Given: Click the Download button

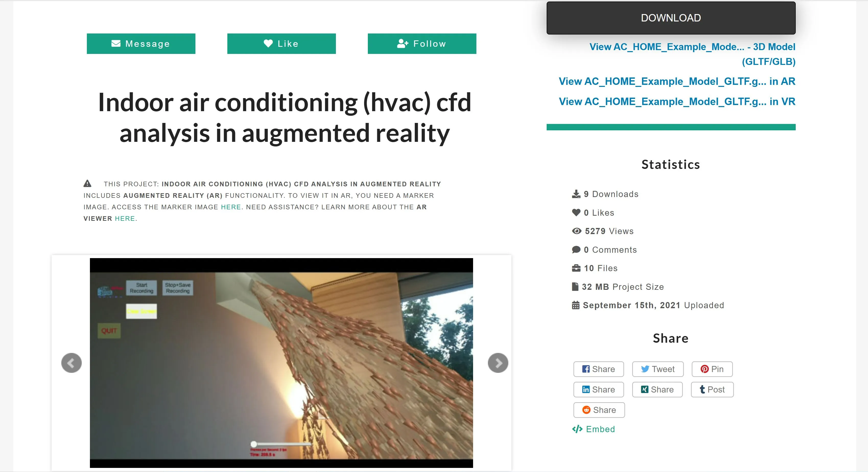Looking at the screenshot, I should [671, 17].
